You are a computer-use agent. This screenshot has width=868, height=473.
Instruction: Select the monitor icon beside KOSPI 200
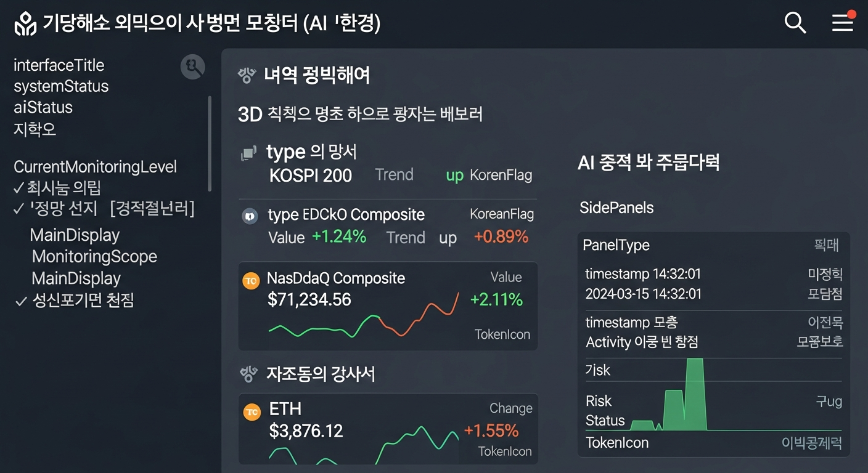(x=249, y=152)
